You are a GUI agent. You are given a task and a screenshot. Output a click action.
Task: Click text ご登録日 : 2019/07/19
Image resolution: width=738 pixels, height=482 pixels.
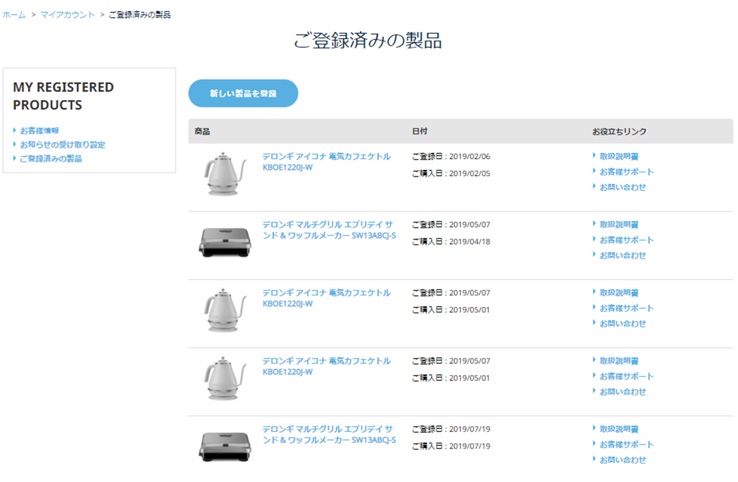pyautogui.click(x=451, y=429)
